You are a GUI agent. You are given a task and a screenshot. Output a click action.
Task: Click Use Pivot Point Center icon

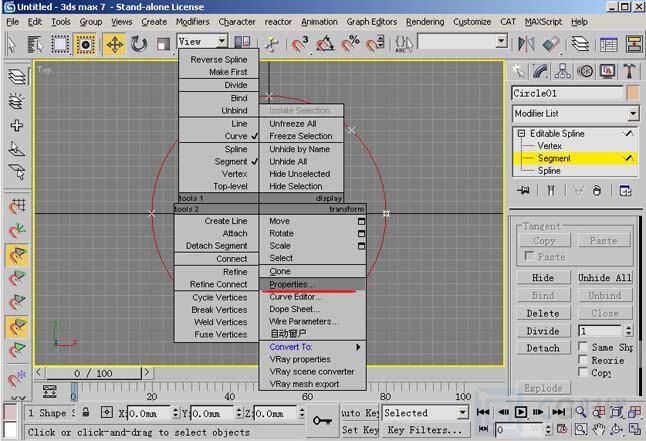click(x=242, y=42)
